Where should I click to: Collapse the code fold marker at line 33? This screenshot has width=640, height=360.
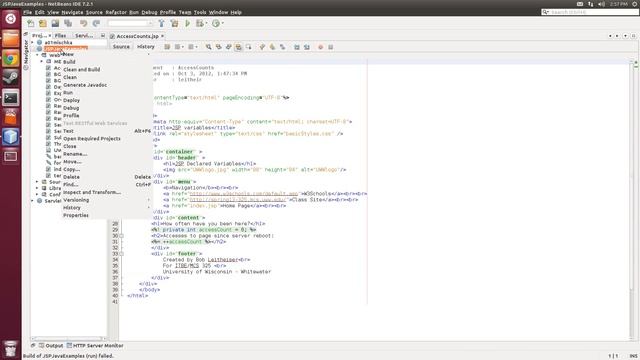tap(121, 254)
